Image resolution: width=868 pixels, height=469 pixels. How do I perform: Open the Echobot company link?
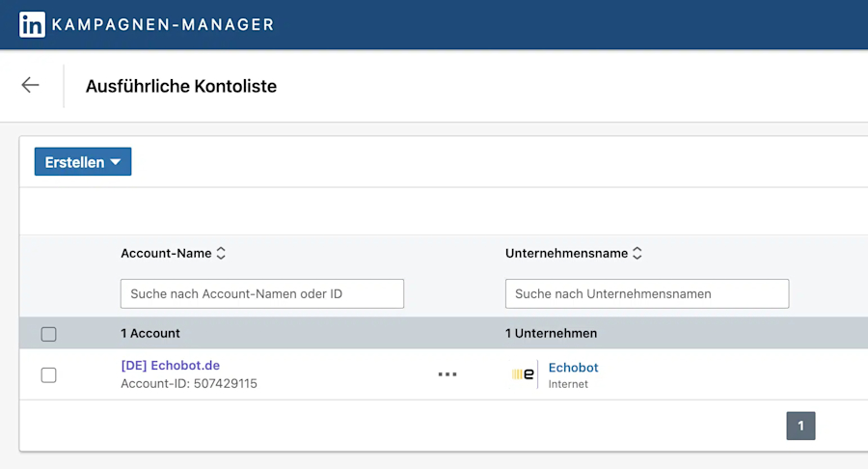tap(574, 368)
